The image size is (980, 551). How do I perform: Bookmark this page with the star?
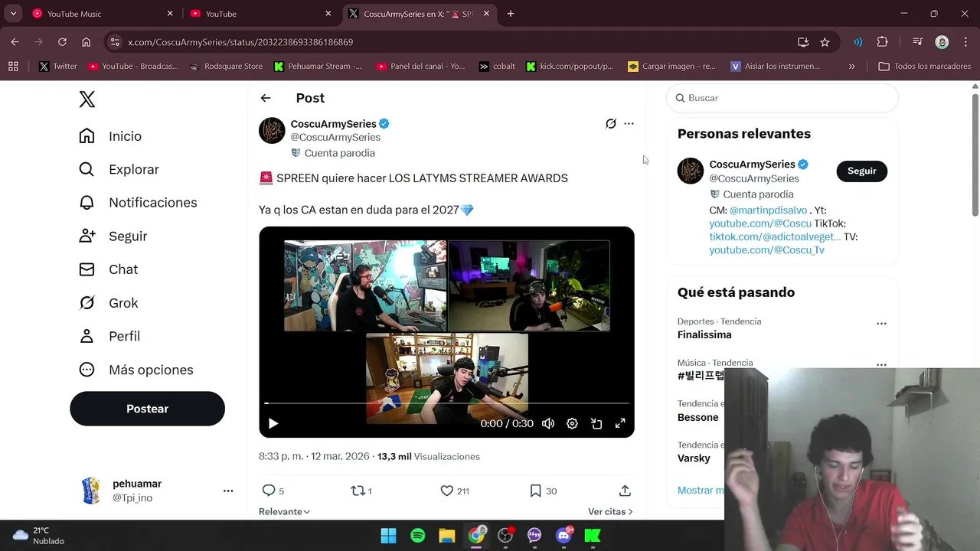pyautogui.click(x=825, y=42)
